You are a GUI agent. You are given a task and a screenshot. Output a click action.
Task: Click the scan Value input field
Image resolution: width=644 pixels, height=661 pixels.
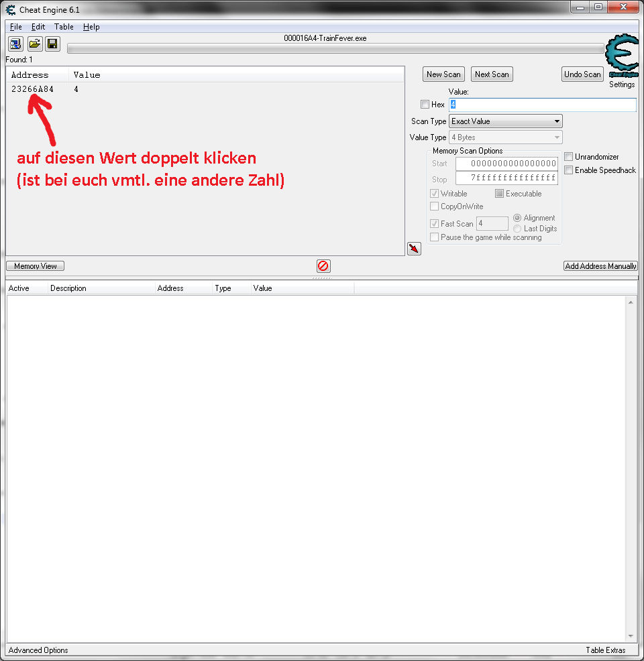[x=542, y=105]
